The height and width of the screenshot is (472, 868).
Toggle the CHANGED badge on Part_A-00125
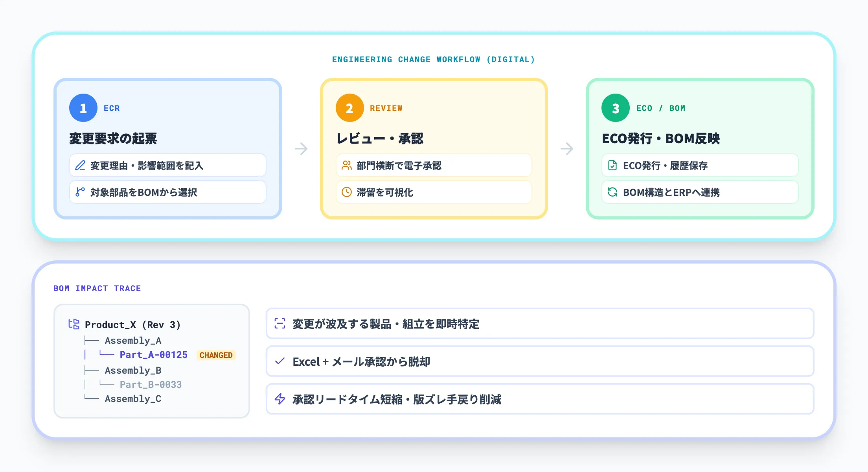[x=215, y=355]
